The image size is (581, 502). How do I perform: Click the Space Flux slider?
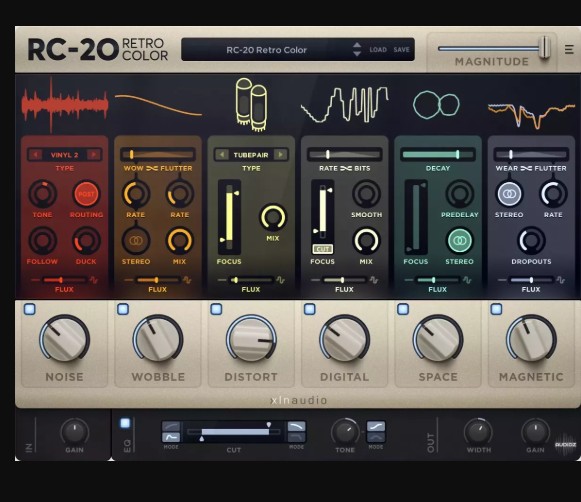(438, 280)
